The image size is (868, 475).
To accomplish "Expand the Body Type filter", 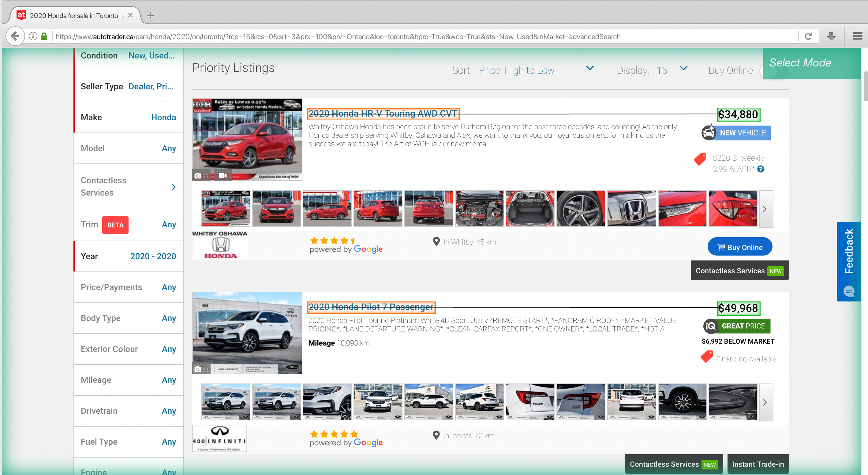I will click(x=128, y=318).
